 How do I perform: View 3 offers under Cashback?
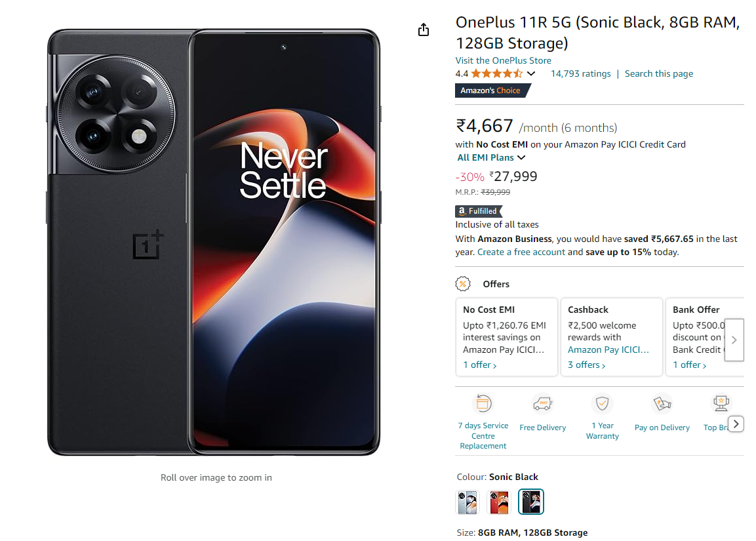[x=584, y=365]
